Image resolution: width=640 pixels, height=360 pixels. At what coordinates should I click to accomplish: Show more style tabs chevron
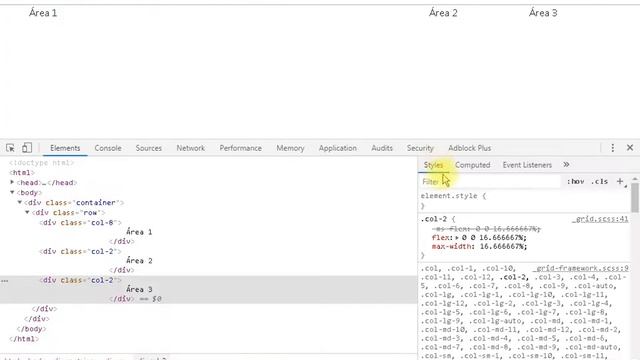[566, 164]
